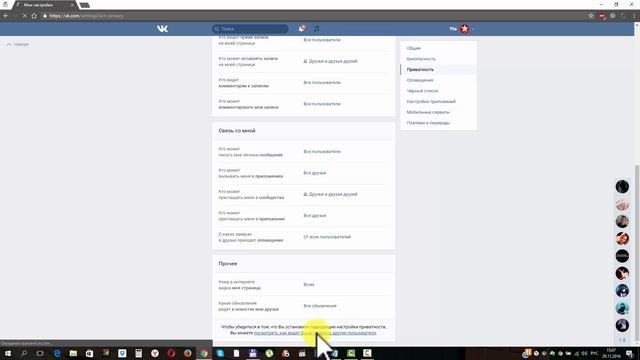
Task: Open the black-circle avatar in chat sidebar
Action: click(622, 256)
